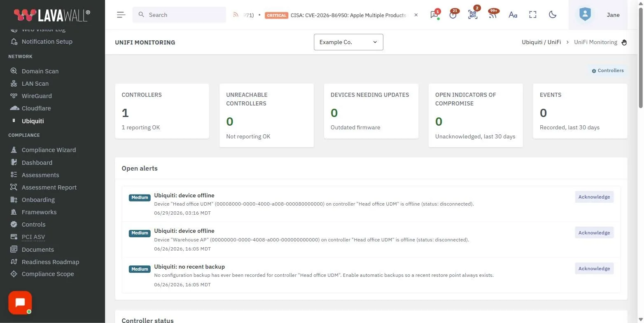Open the Example Co. company dropdown
The image size is (644, 323).
coord(348,42)
